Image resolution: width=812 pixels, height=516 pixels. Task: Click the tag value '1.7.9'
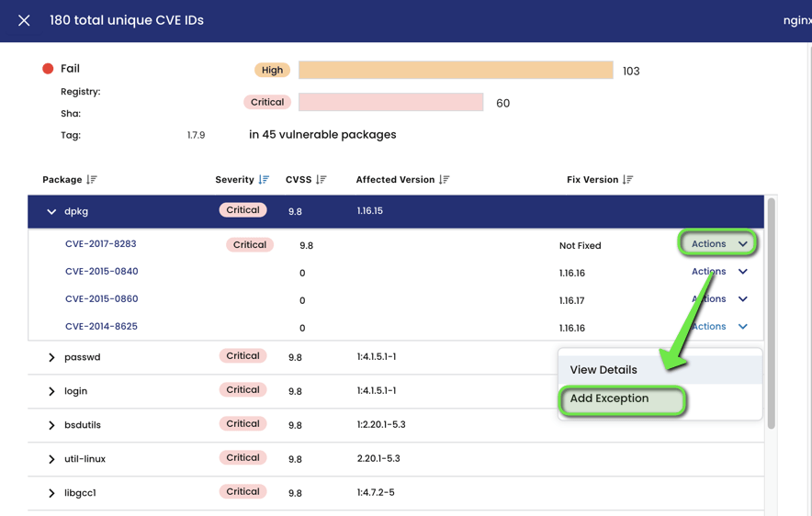click(x=196, y=135)
